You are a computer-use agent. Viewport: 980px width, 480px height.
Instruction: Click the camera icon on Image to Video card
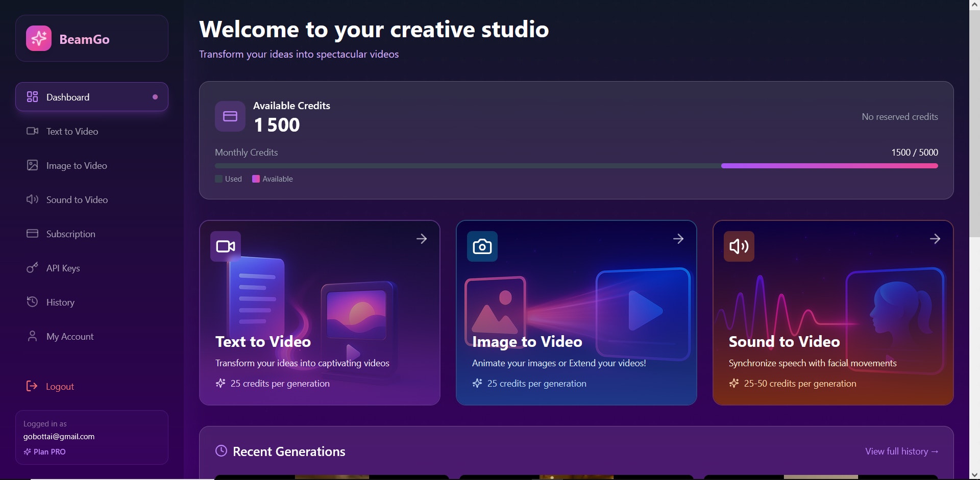point(482,246)
